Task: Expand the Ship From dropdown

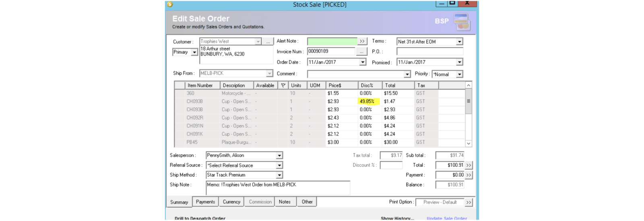Action: 269,74
